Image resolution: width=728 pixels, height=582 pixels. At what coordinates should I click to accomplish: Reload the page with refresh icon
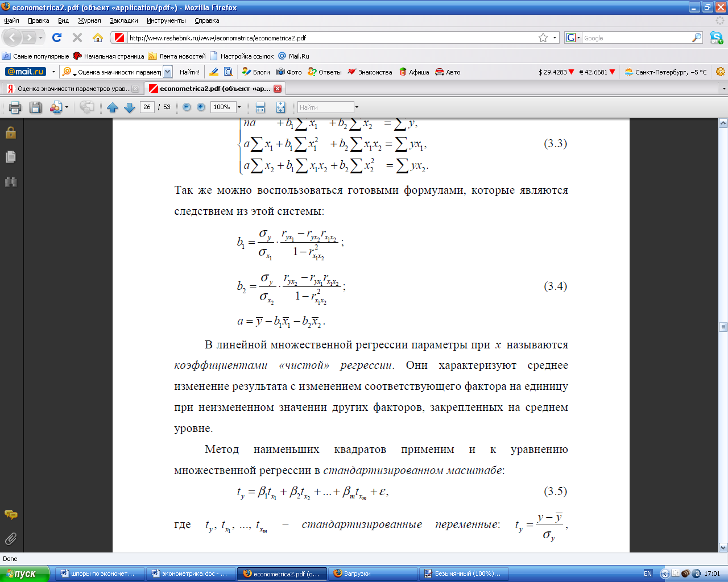[x=57, y=38]
